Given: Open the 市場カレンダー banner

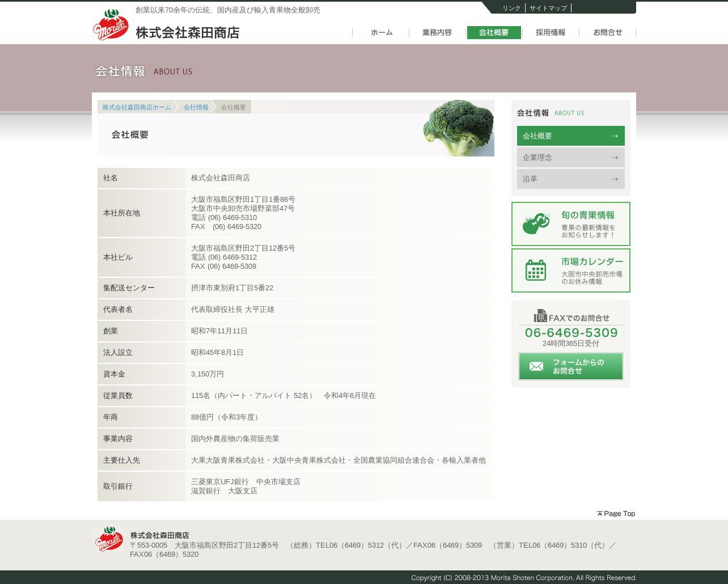Looking at the screenshot, I should pos(571,270).
